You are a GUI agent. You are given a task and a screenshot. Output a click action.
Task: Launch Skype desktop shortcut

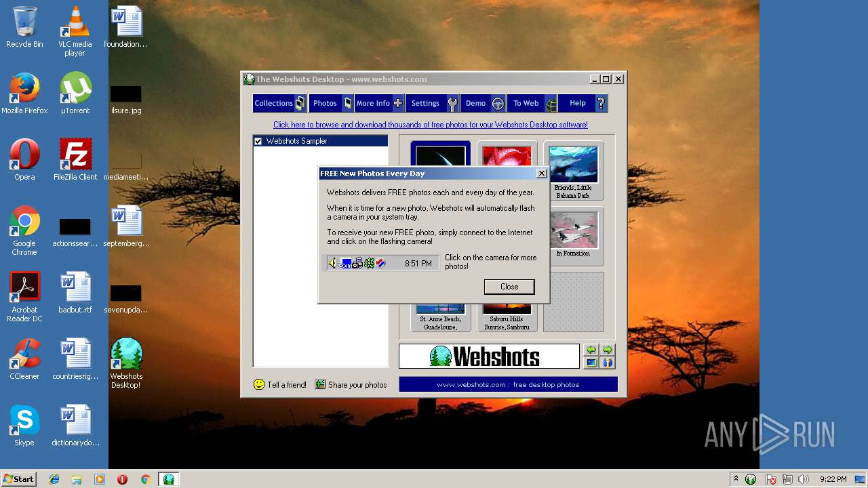tap(24, 426)
